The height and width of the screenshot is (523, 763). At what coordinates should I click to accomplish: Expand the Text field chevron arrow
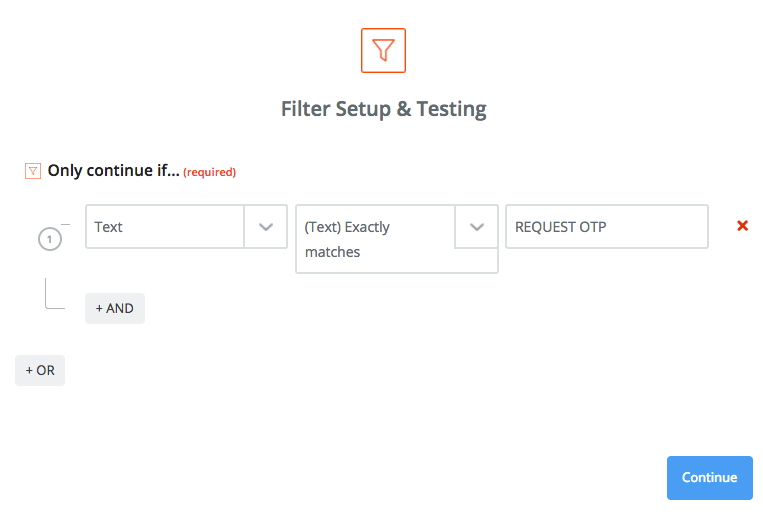[266, 227]
